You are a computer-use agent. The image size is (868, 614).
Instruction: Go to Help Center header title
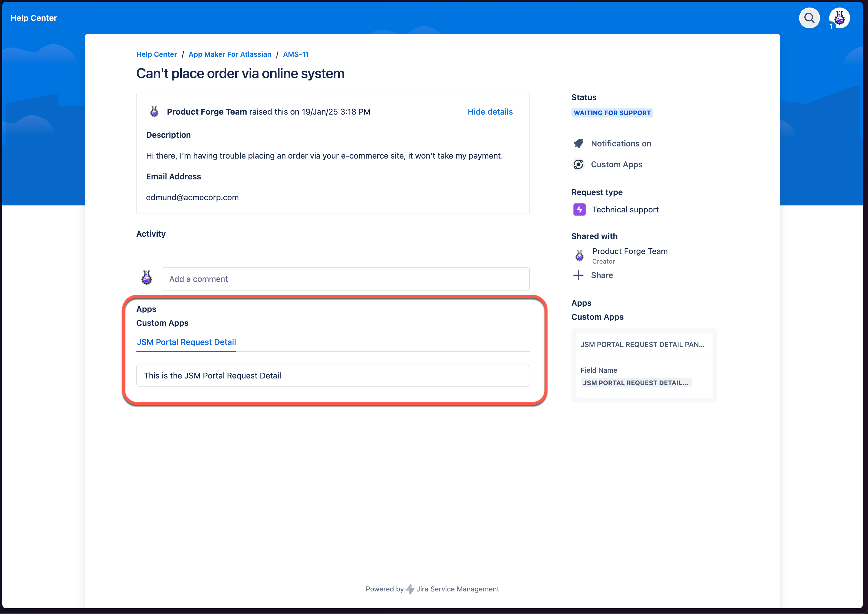(34, 18)
